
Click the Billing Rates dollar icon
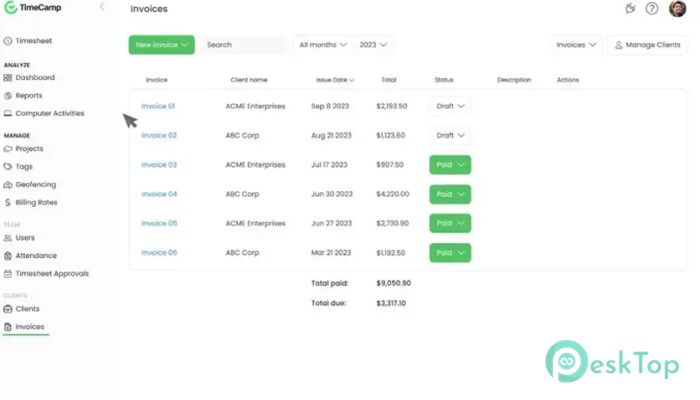(8, 203)
